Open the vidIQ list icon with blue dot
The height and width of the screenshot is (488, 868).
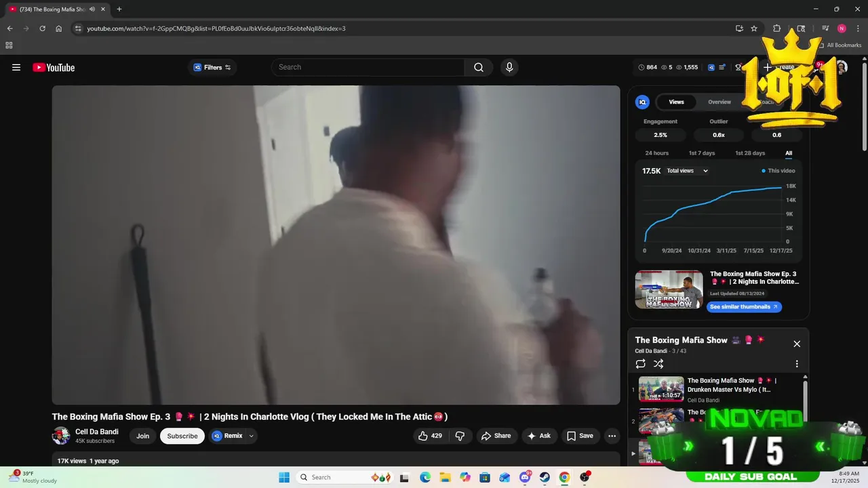[x=723, y=67]
